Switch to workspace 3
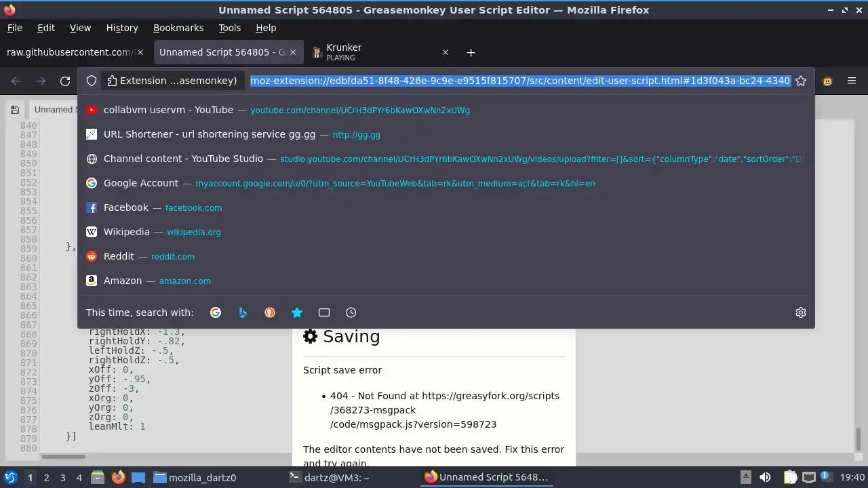Screen dimensions: 868x488 pyautogui.click(x=62, y=477)
